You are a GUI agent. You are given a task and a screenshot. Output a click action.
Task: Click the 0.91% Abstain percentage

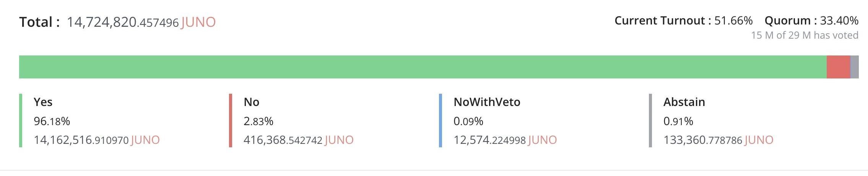pos(678,121)
